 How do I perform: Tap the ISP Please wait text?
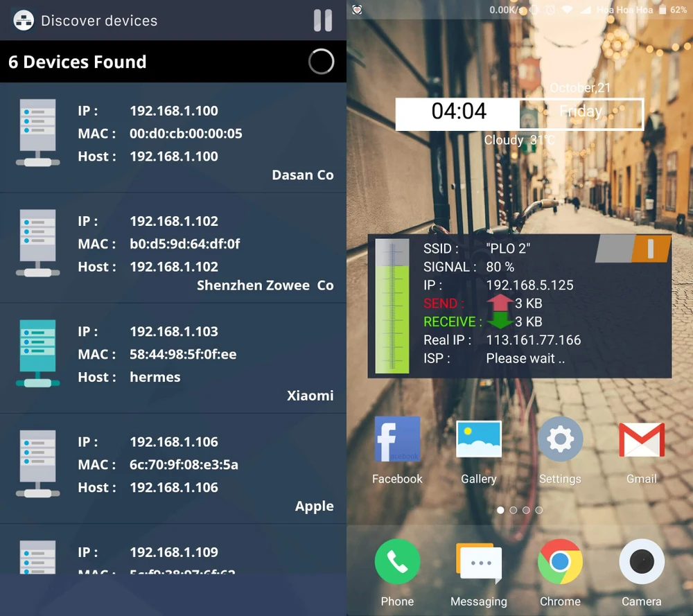pos(525,358)
